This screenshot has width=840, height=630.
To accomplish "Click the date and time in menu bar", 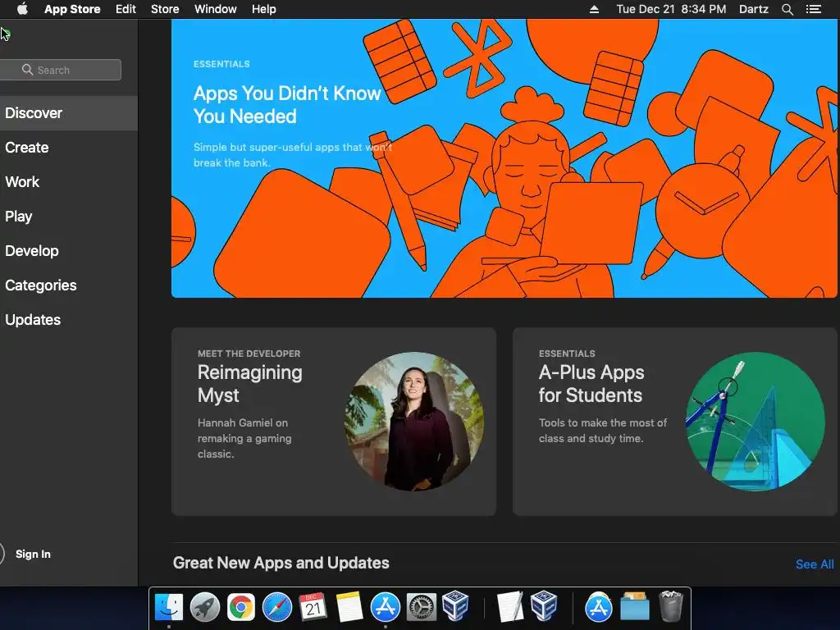I will pyautogui.click(x=671, y=9).
